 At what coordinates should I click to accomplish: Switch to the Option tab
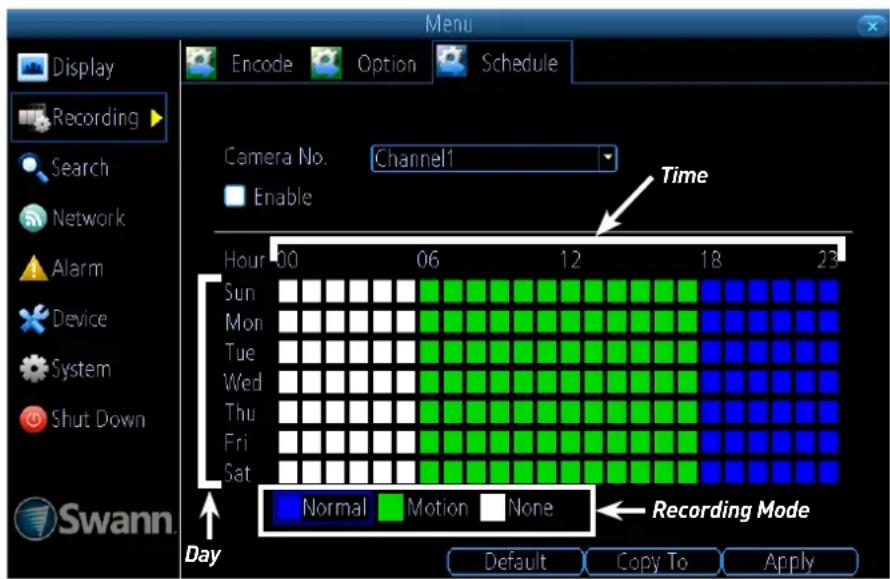click(387, 65)
